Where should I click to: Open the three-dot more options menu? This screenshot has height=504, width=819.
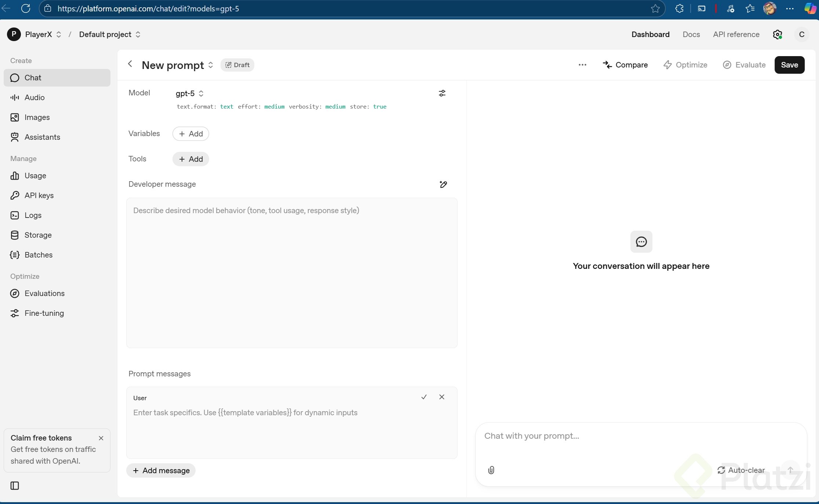[582, 65]
